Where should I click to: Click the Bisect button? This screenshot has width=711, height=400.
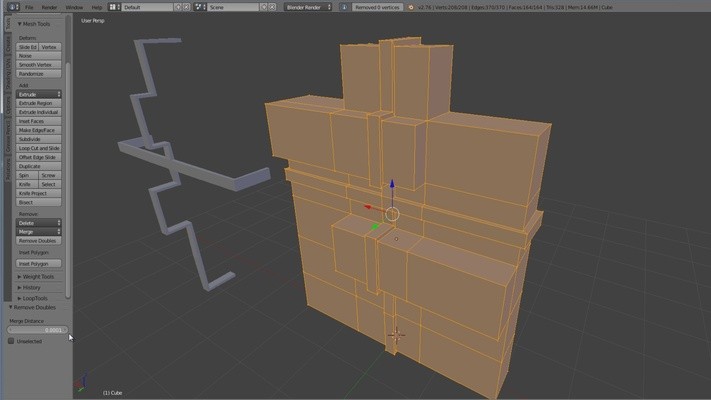pyautogui.click(x=39, y=202)
